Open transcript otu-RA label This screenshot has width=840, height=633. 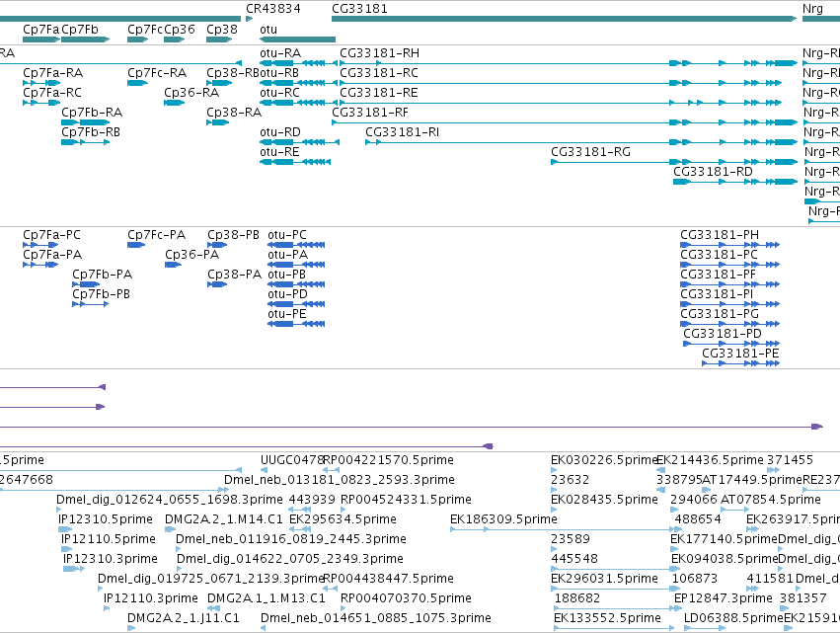[280, 53]
